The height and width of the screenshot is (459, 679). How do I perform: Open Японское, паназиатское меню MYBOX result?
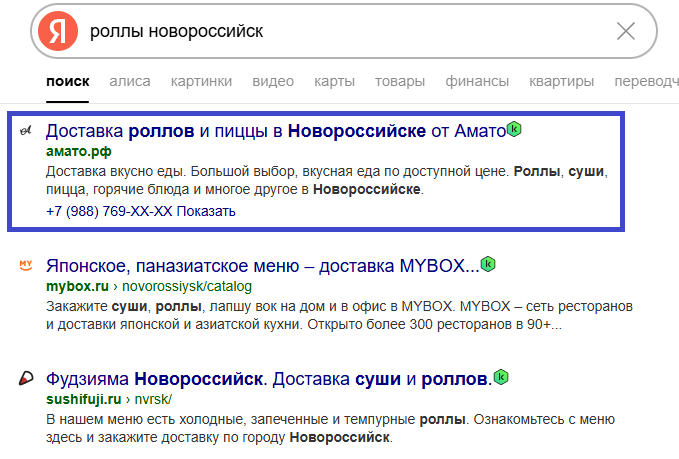pos(262,266)
